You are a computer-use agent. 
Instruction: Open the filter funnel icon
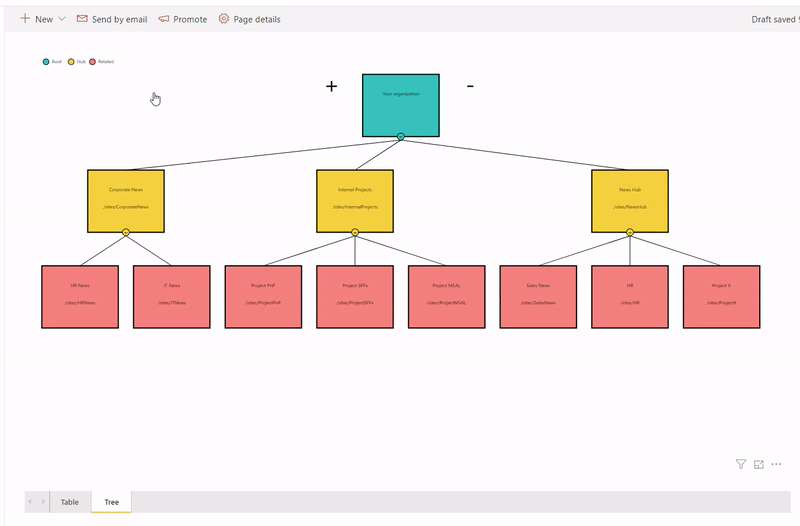click(x=741, y=464)
